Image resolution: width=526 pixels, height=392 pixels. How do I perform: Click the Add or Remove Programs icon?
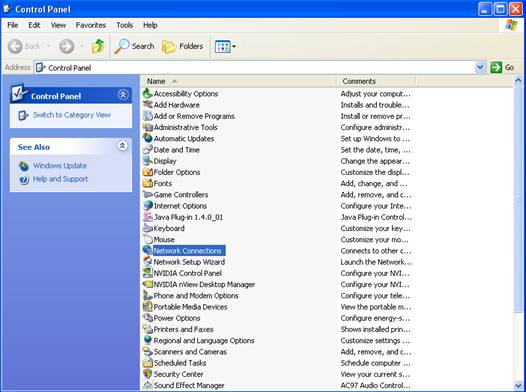click(148, 116)
